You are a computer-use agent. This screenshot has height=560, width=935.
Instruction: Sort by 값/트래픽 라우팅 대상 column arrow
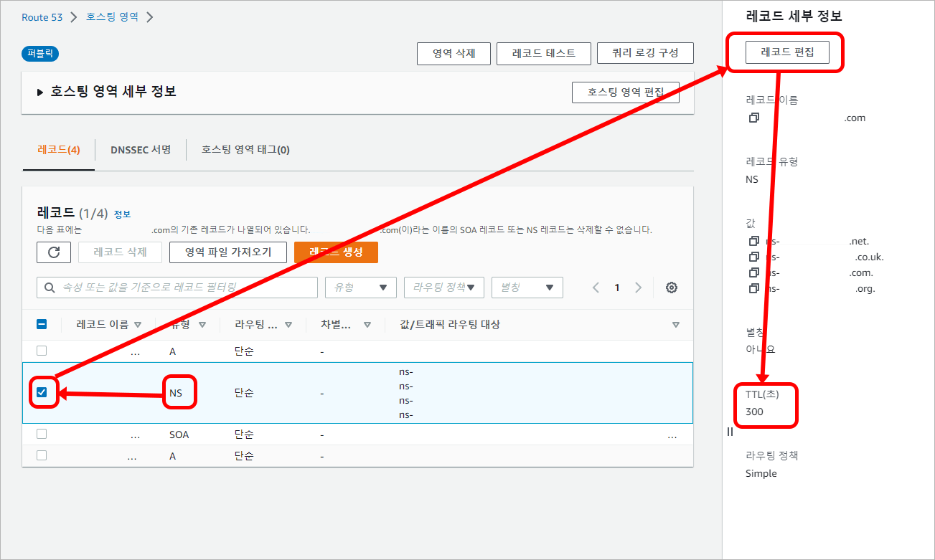(x=676, y=325)
